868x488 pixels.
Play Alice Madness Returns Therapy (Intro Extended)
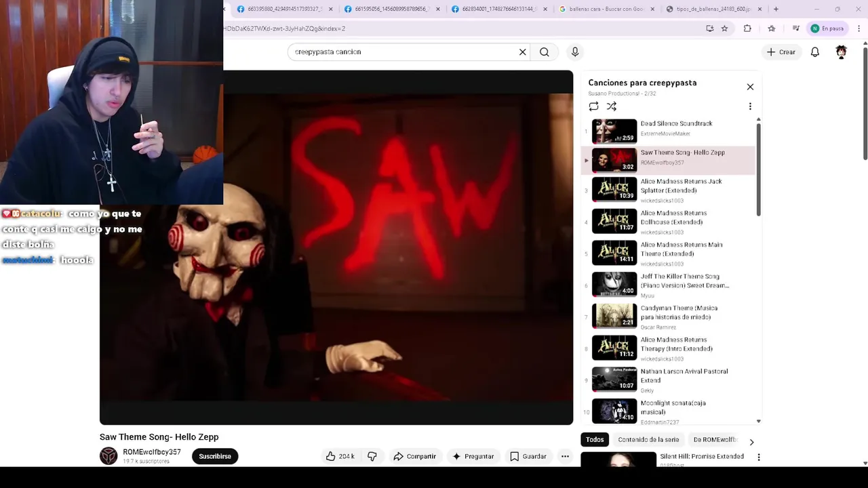[669, 348]
